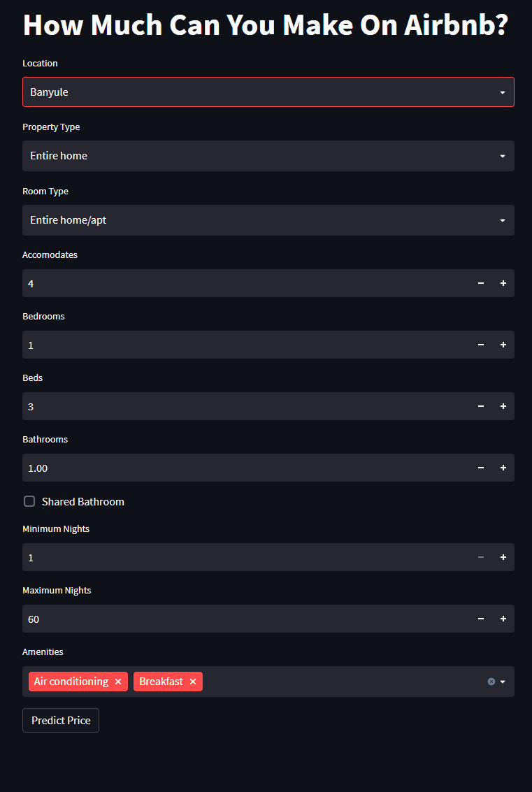Increment Accomodates using the plus icon
532x792 pixels.
pyautogui.click(x=503, y=283)
